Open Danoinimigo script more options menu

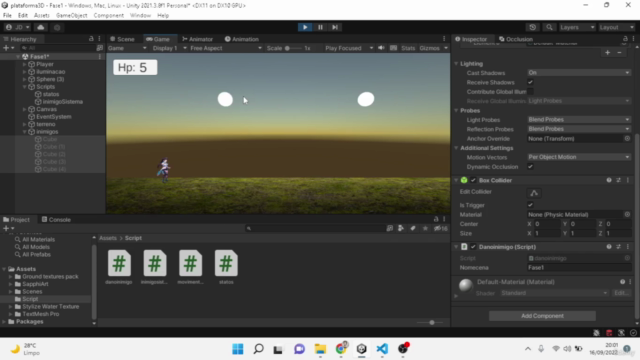[x=628, y=247]
